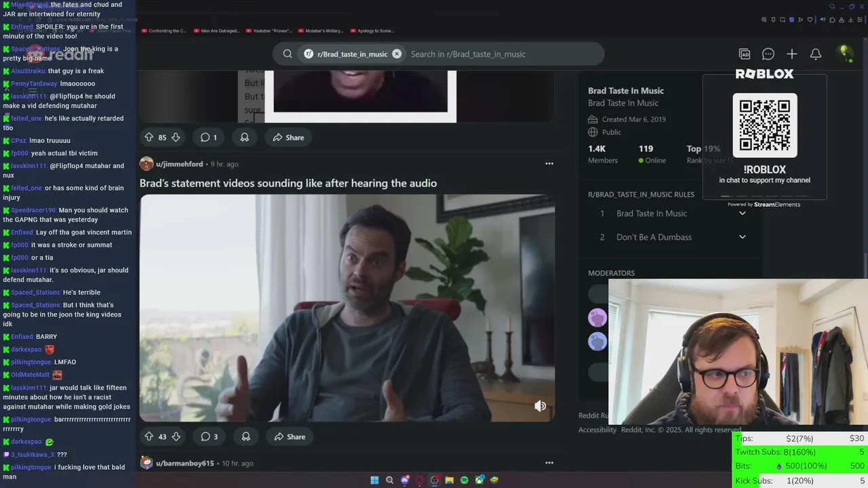This screenshot has height=488, width=868.
Task: Play the Bill Hader video thumbnail
Action: point(347,308)
